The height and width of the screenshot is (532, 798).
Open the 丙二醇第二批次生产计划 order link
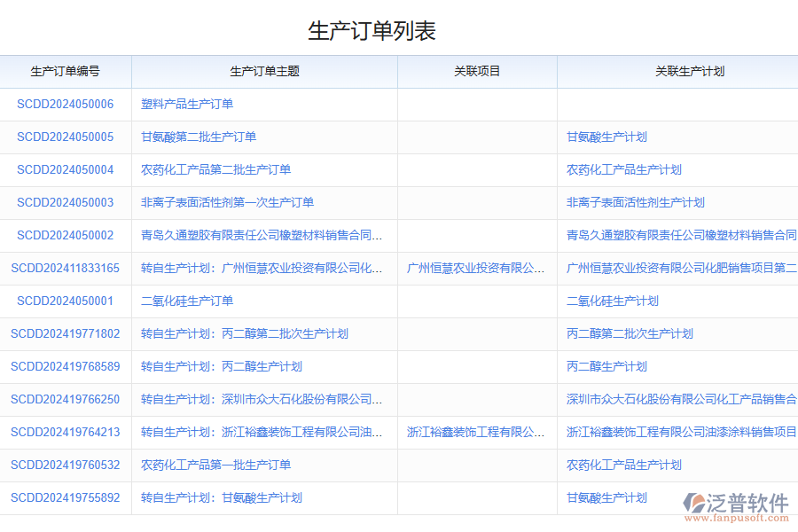pyautogui.click(x=244, y=333)
